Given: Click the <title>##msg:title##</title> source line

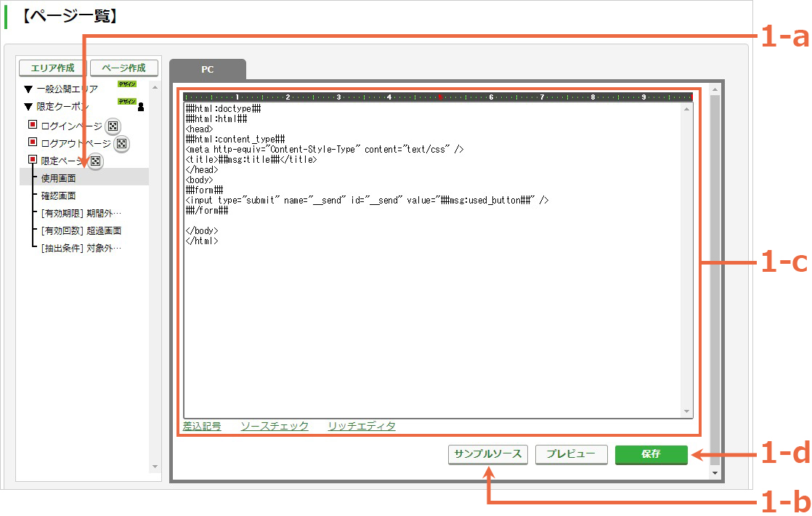Looking at the screenshot, I should click(251, 160).
